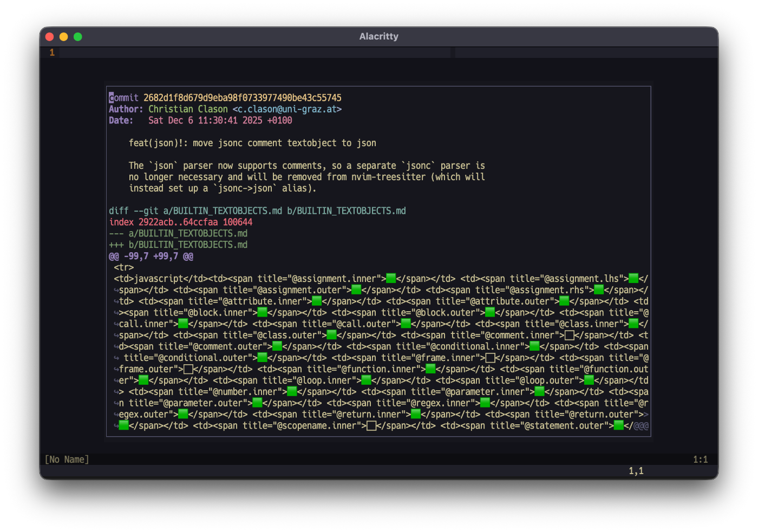The image size is (758, 532).
Task: Click green square after @attribute.inner title
Action: pyautogui.click(x=317, y=301)
